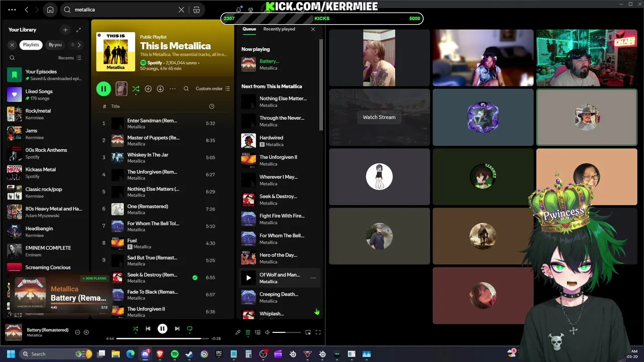Image resolution: width=644 pixels, height=362 pixels.
Task: Skip to previous track
Action: coord(148,329)
